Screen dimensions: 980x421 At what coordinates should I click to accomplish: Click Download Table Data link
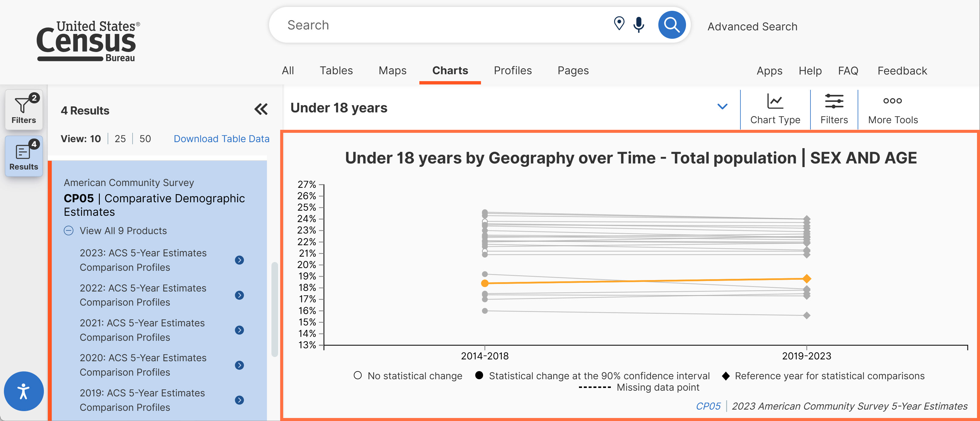(x=222, y=139)
